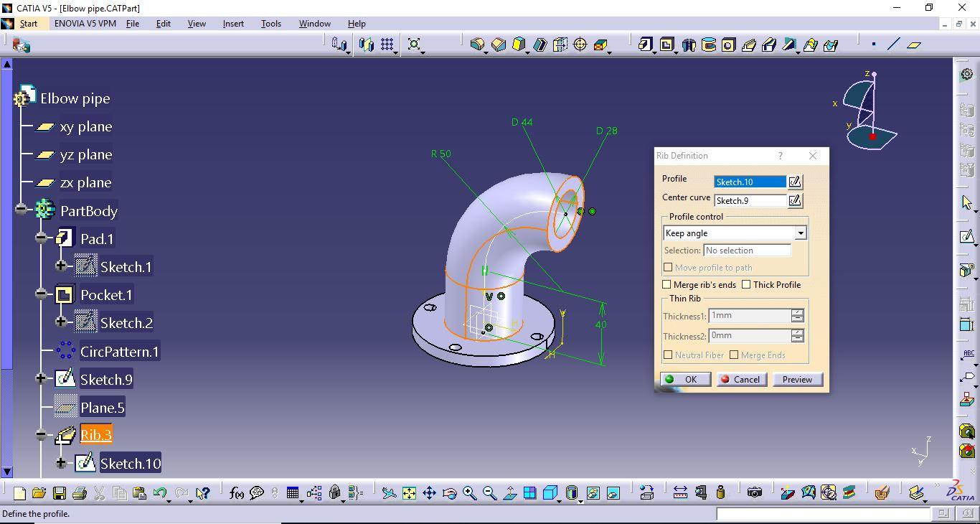Open the Formula f(x) tool

tap(236, 493)
